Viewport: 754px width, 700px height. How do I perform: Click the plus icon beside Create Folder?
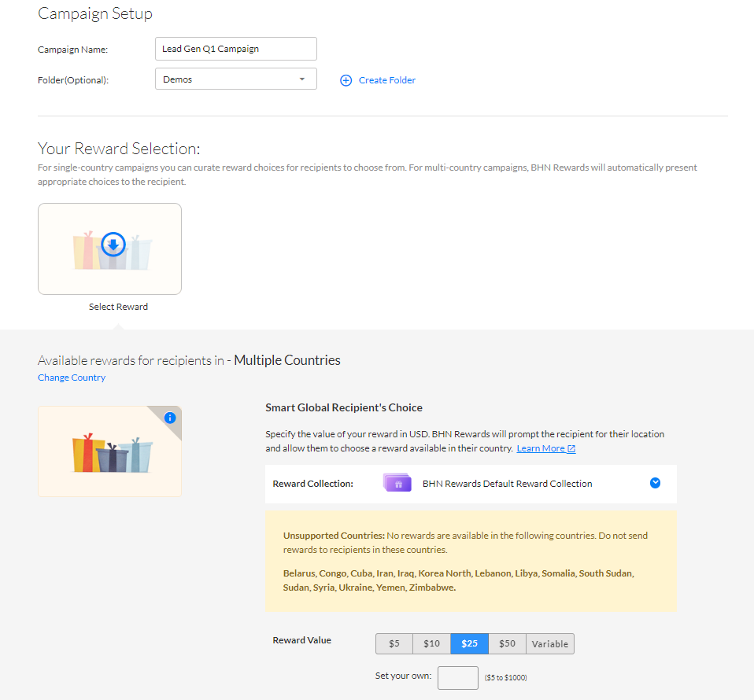pos(346,80)
